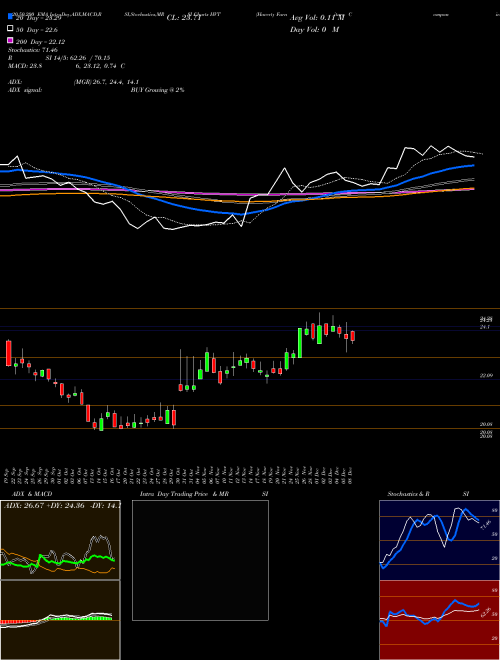Click the 22.09 price axis label
The width and height of the screenshot is (500, 660).
[x=486, y=375]
